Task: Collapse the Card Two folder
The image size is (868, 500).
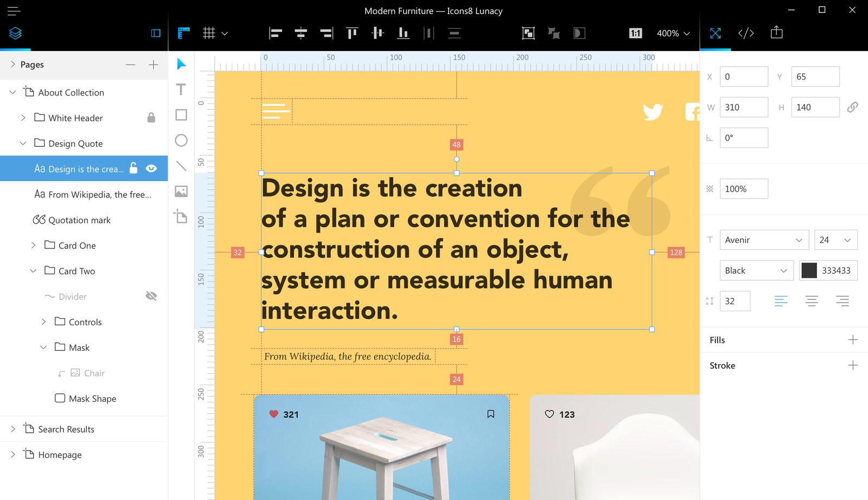Action: click(x=33, y=271)
